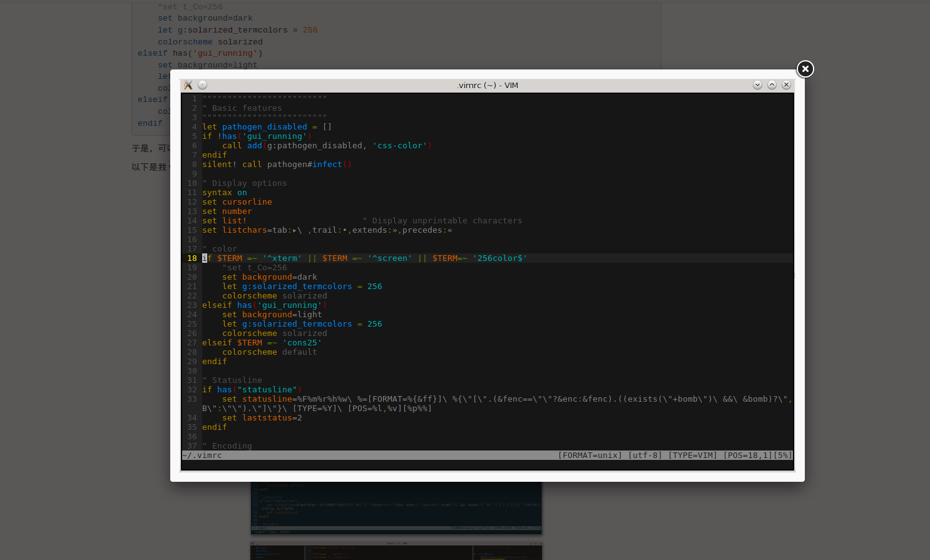The image size is (930, 560).
Task: Click 'endif' in the background page code block
Action: coord(150,123)
